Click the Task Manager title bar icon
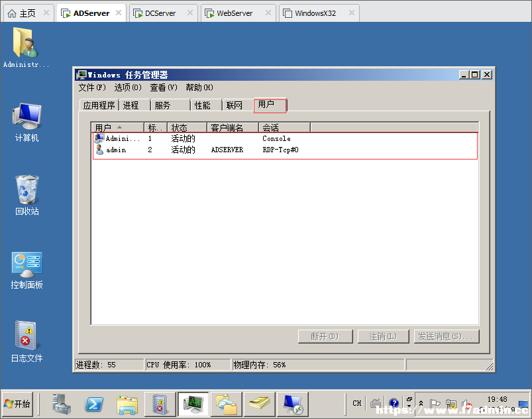This screenshot has width=532, height=419. (81, 75)
